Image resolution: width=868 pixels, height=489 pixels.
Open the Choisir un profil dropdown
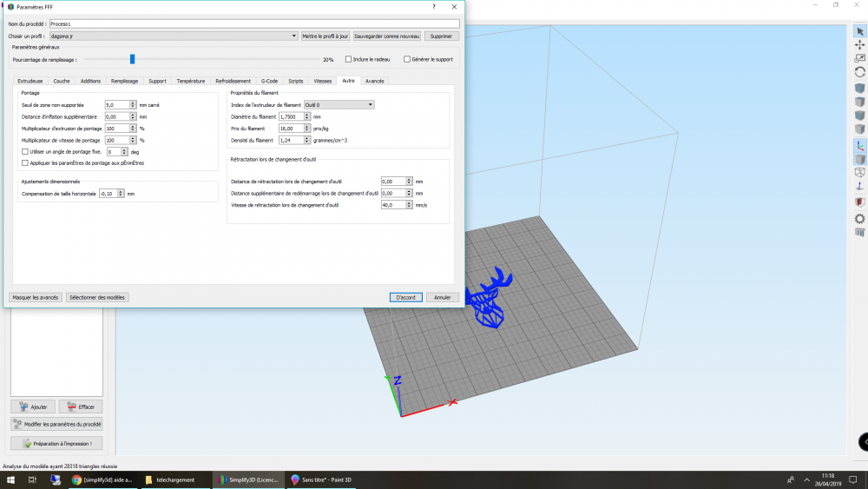click(x=174, y=36)
